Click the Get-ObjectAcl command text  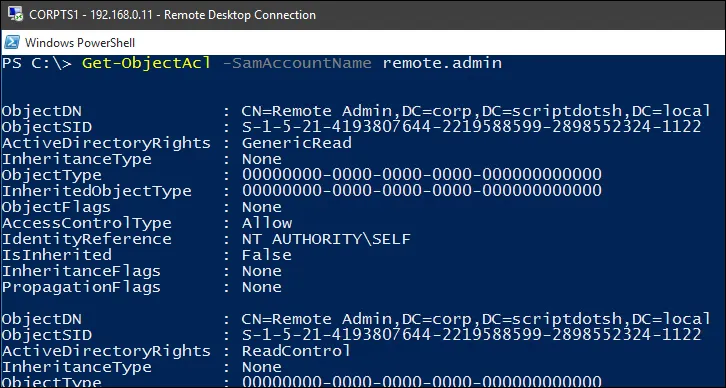tap(146, 63)
